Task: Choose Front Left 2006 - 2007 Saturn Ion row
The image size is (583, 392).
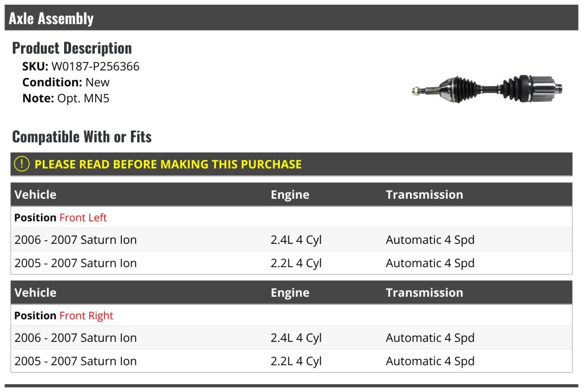Action: 76,240
